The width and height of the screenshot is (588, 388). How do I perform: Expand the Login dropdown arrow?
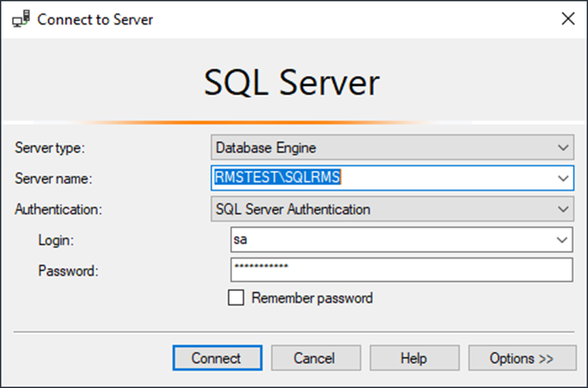562,240
